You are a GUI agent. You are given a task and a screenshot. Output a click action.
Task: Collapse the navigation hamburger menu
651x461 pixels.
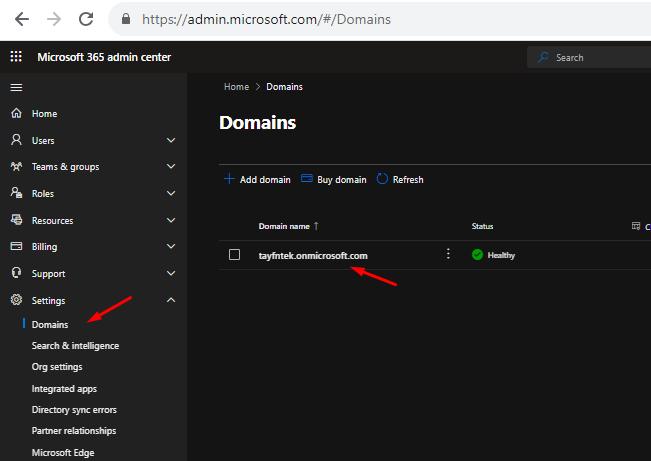16,87
